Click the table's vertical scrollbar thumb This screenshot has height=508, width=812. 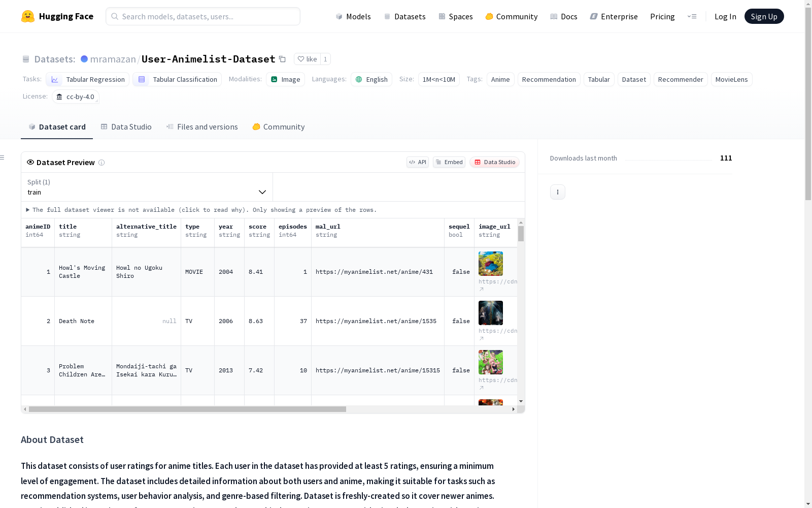click(x=521, y=234)
